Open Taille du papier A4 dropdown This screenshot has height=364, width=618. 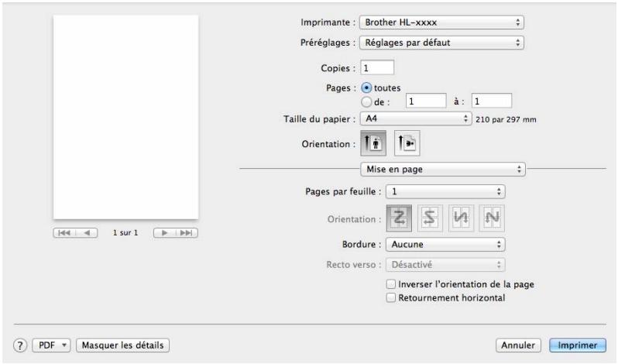416,118
